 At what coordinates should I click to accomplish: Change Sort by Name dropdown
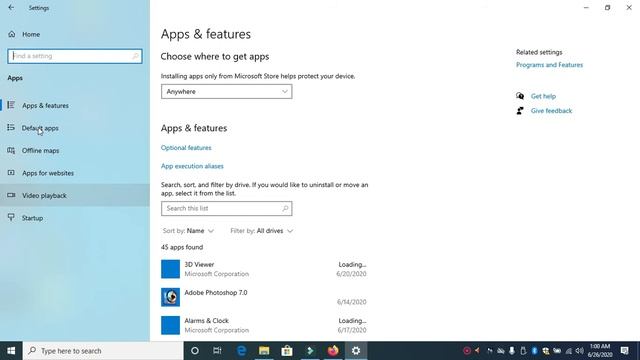pos(188,231)
